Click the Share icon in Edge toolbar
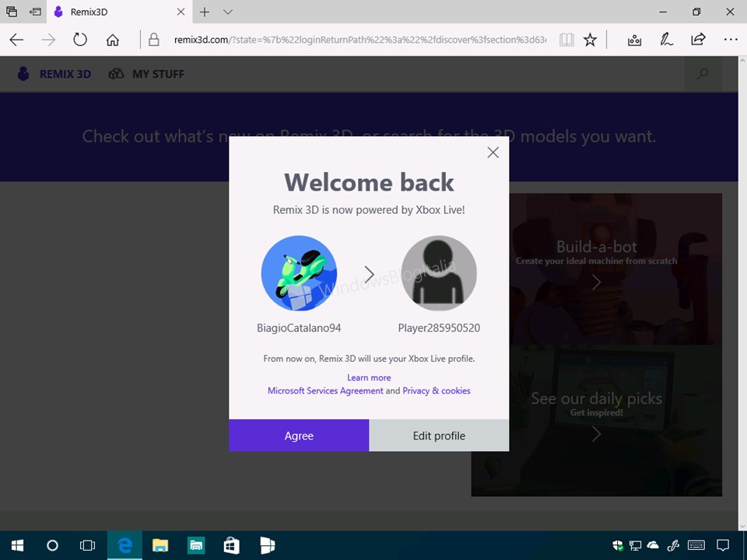The width and height of the screenshot is (747, 560). pyautogui.click(x=698, y=39)
